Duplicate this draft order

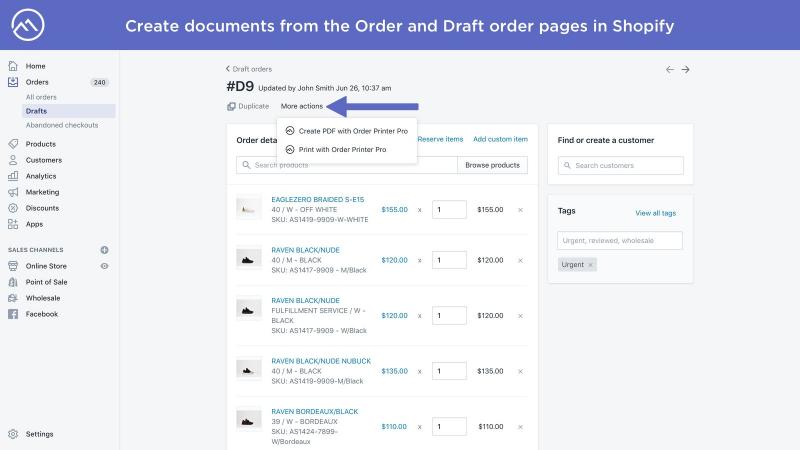point(248,106)
